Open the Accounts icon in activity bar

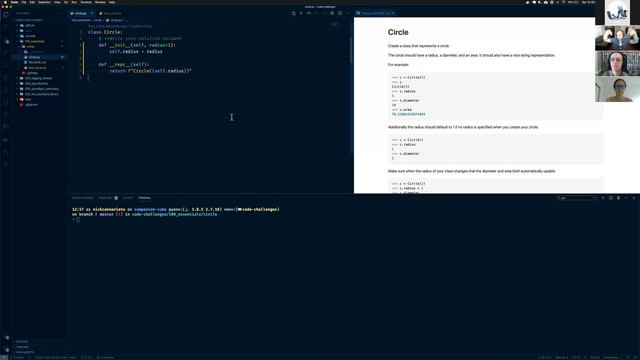click(x=6, y=338)
